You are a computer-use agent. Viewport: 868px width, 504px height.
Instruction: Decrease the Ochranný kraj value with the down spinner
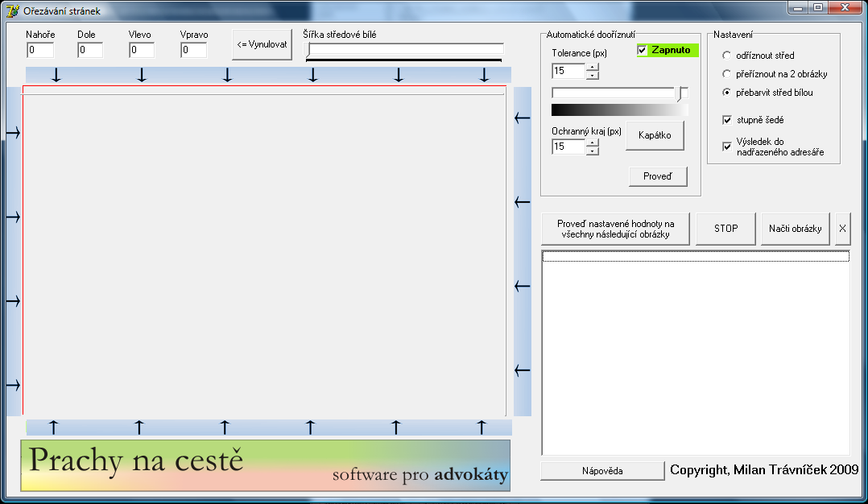593,151
